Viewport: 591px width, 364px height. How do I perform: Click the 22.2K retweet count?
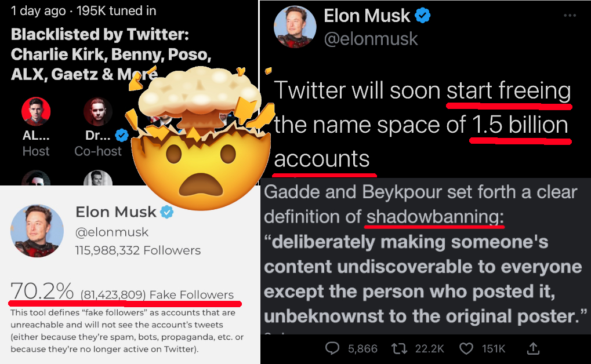pyautogui.click(x=430, y=349)
